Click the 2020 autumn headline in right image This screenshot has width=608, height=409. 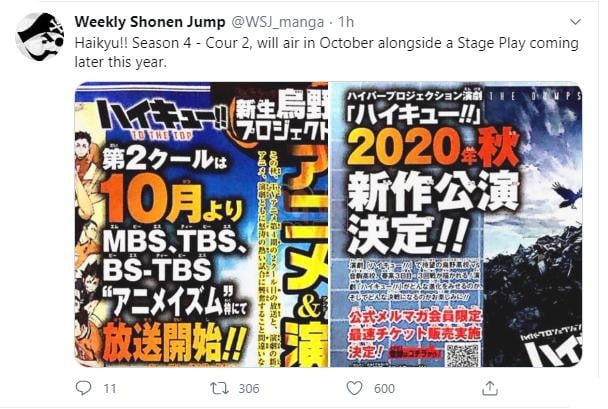coord(433,147)
